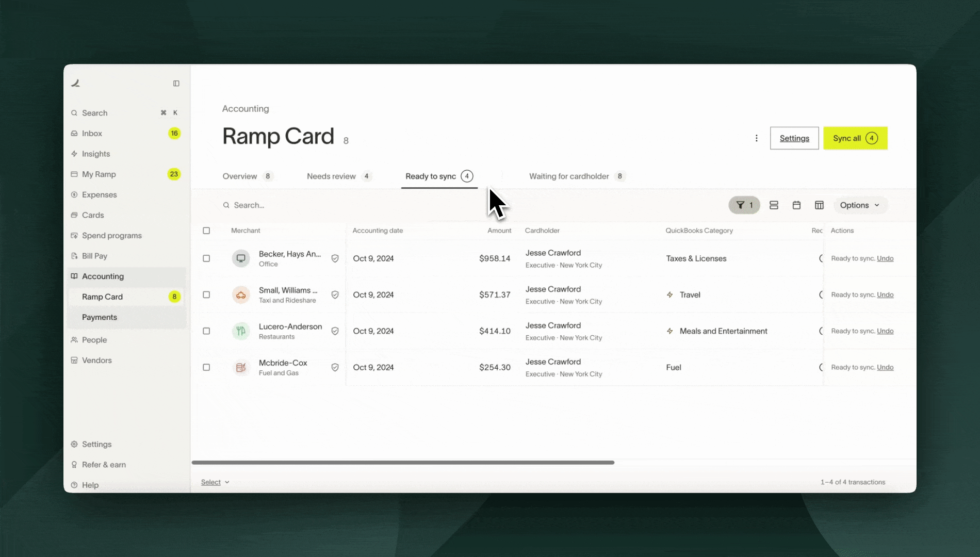Sort by the Amount column header

coord(499,231)
